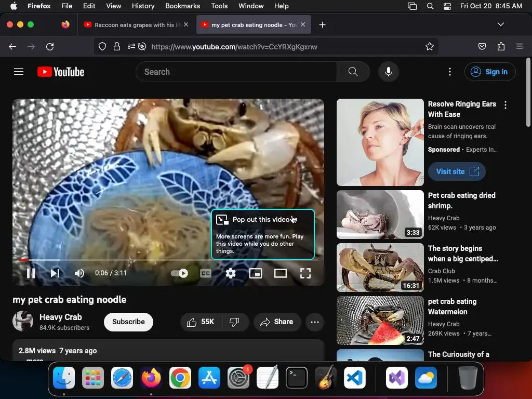This screenshot has height=399, width=532.
Task: Open Spotlight search in menu bar
Action: pyautogui.click(x=430, y=6)
